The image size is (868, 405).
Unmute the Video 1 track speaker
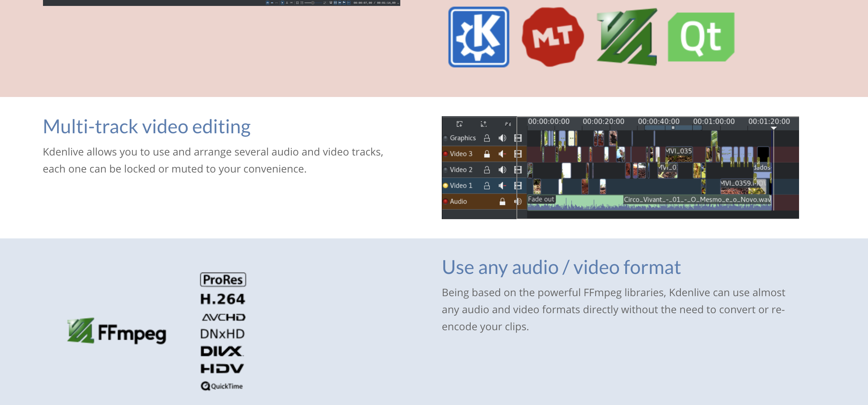(502, 185)
